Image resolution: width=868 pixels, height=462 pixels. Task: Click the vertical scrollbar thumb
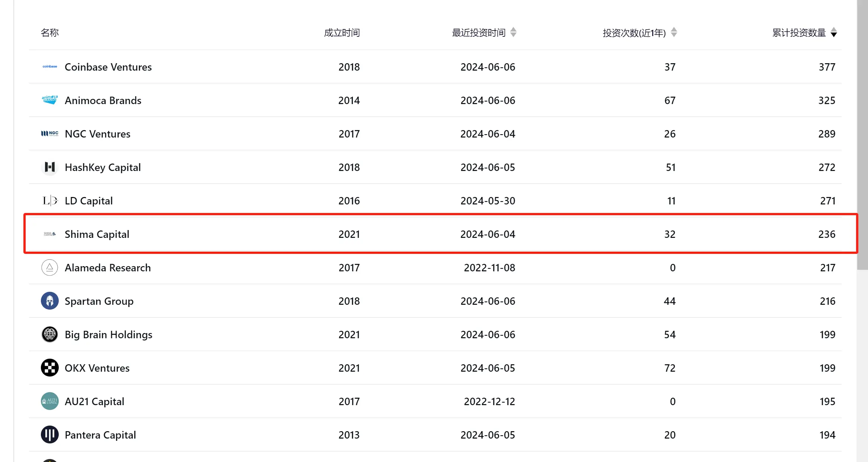click(x=862, y=134)
